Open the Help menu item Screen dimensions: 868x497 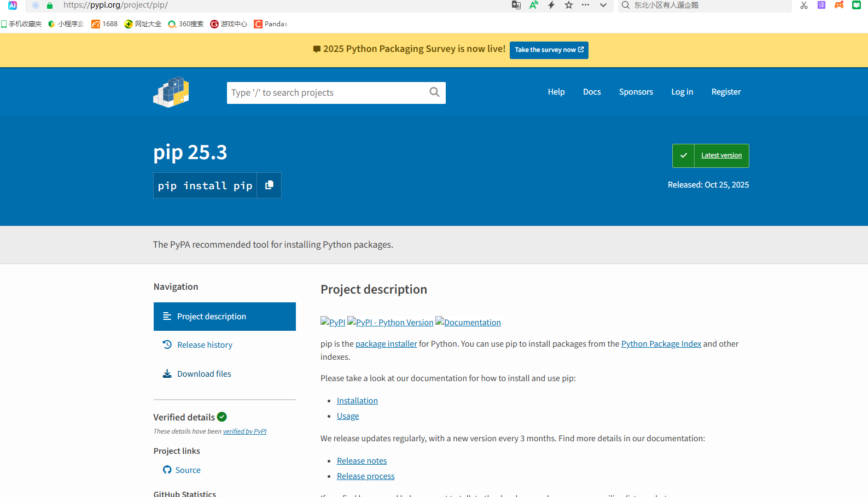pyautogui.click(x=556, y=92)
